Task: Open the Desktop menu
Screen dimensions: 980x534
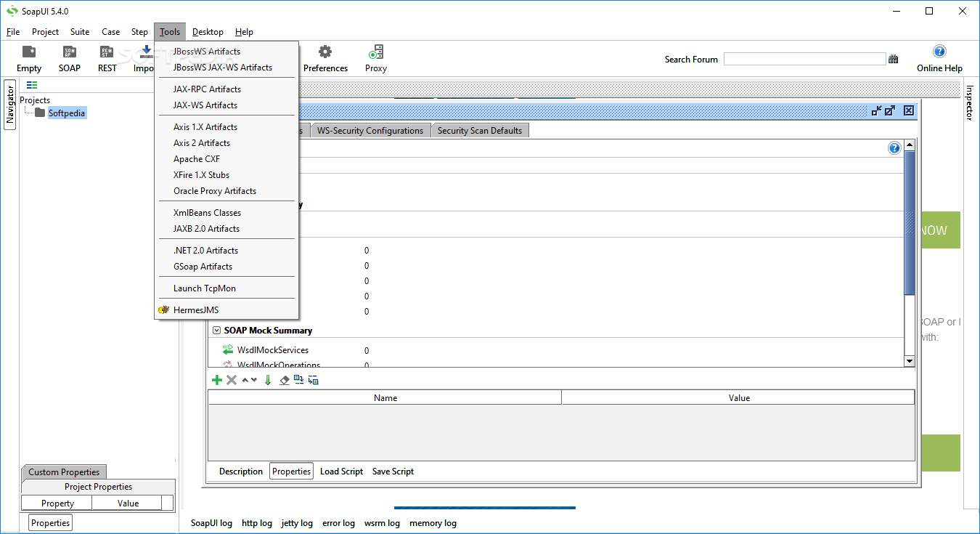Action: coord(208,32)
